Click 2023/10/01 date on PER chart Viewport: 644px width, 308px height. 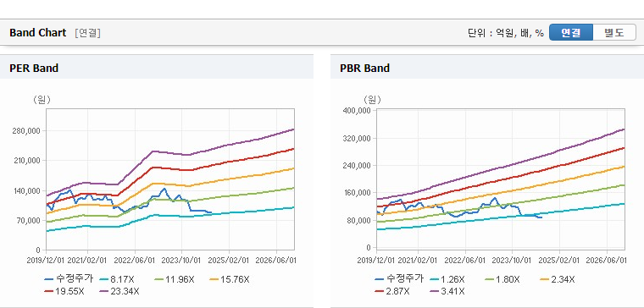182,261
